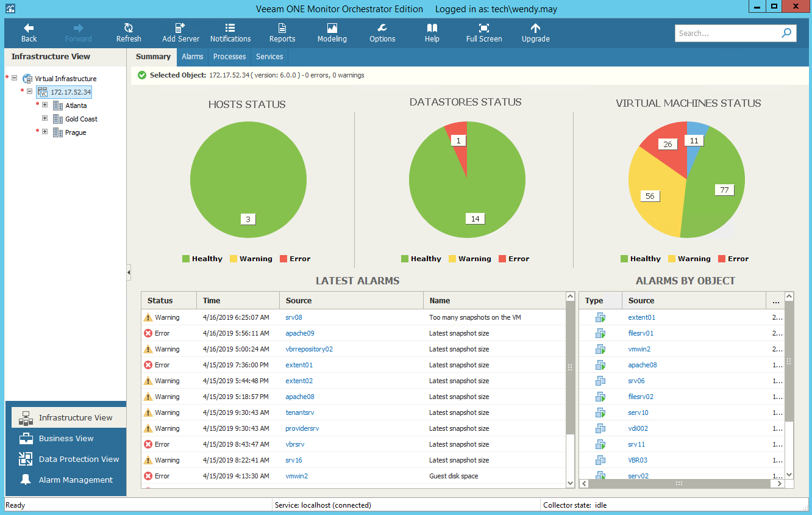This screenshot has height=515, width=812.
Task: Click the Alarms by Object horizontal scrollbar right arrow
Action: coord(780,483)
